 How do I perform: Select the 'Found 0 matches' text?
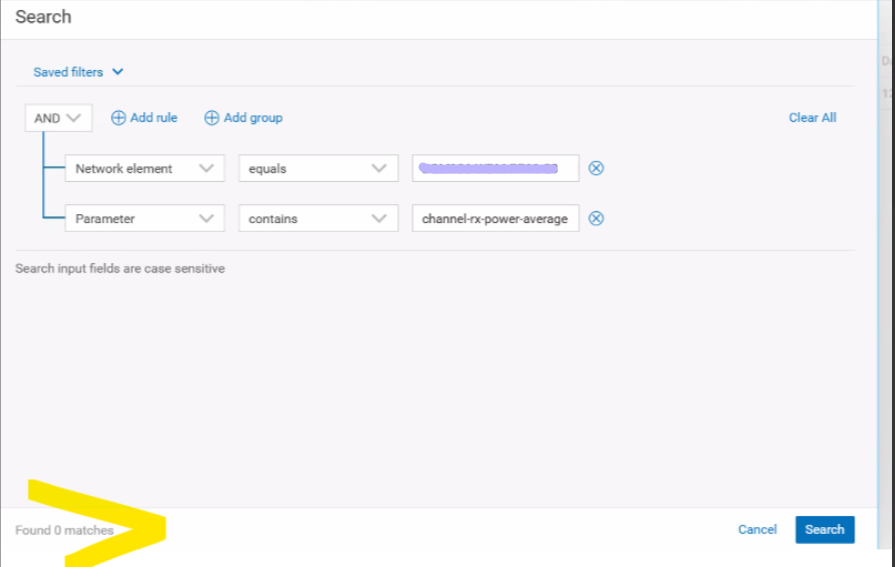64,530
